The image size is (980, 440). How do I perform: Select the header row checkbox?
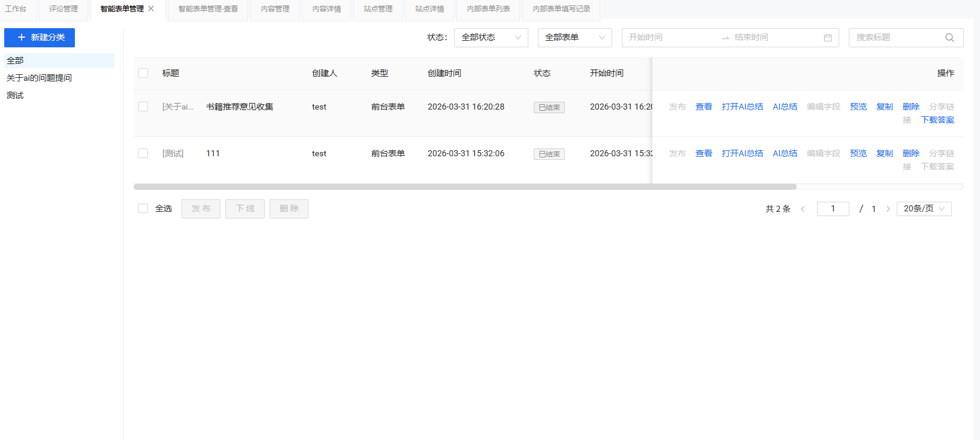tap(143, 73)
